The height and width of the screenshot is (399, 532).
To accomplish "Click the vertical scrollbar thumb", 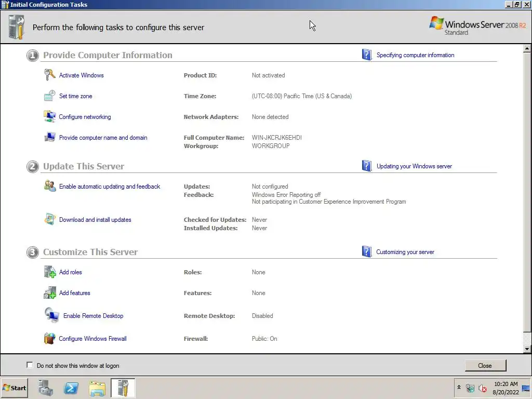I will [527, 192].
